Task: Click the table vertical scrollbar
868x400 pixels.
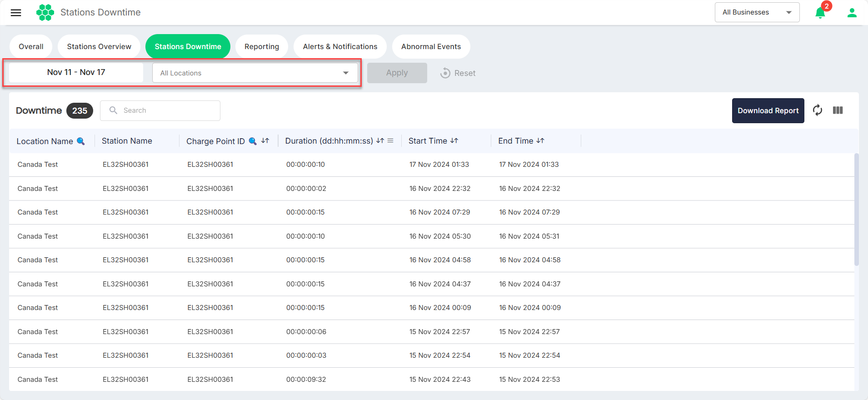Action: pos(857,209)
